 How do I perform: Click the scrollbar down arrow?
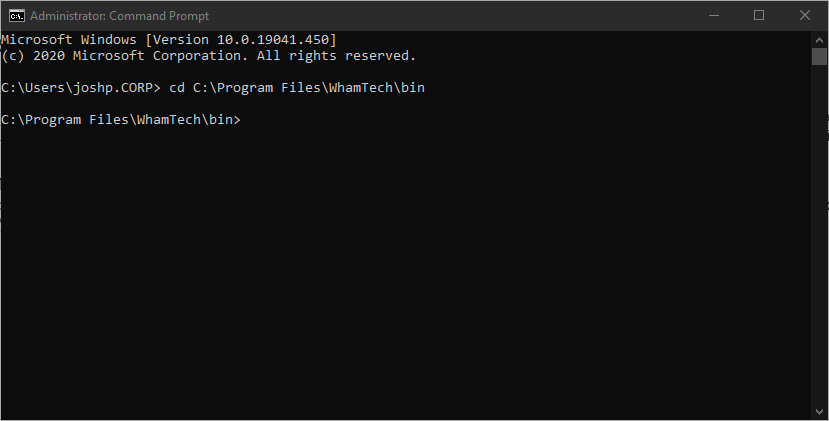819,412
